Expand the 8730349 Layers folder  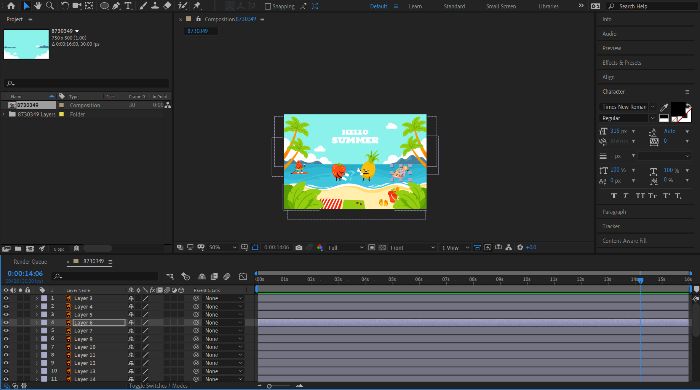[x=4, y=114]
